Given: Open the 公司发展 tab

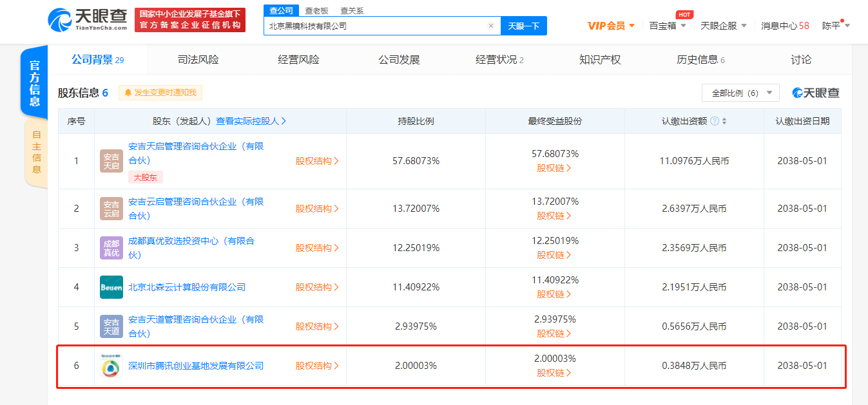Looking at the screenshot, I should tap(399, 60).
